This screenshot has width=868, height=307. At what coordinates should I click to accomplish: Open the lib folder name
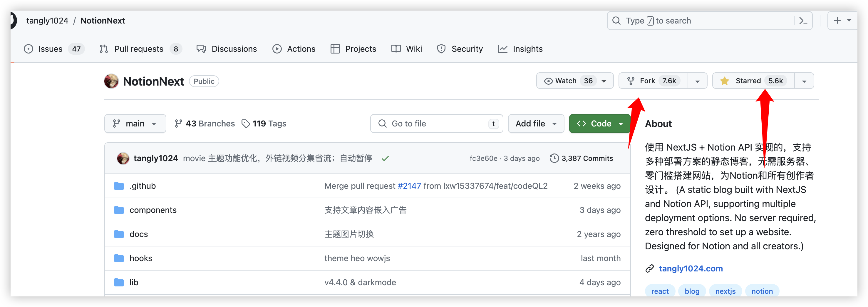click(134, 282)
